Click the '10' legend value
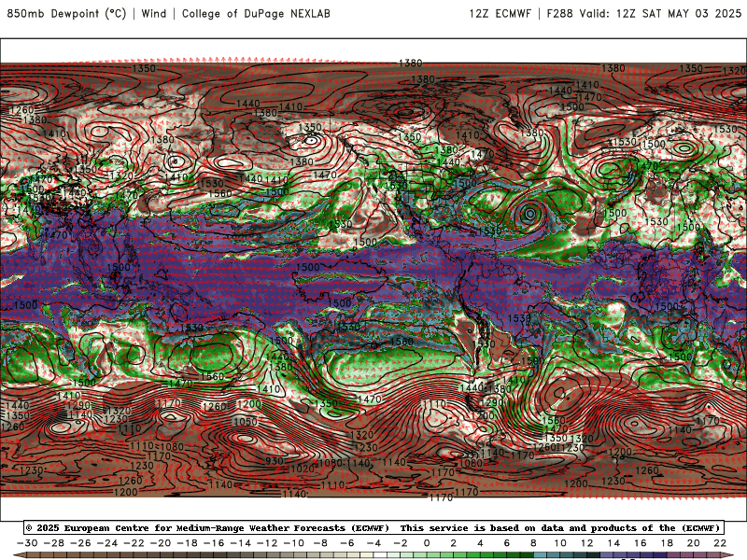 click(560, 543)
